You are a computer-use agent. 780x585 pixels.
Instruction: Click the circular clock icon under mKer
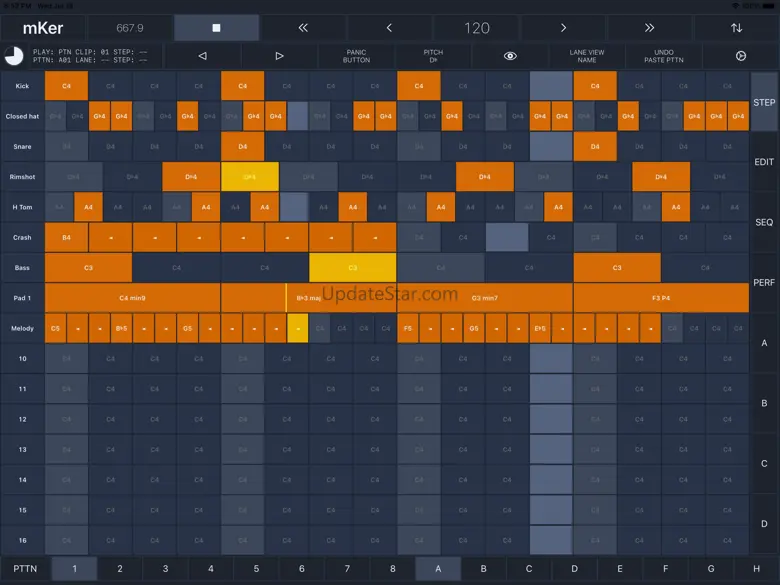click(14, 56)
